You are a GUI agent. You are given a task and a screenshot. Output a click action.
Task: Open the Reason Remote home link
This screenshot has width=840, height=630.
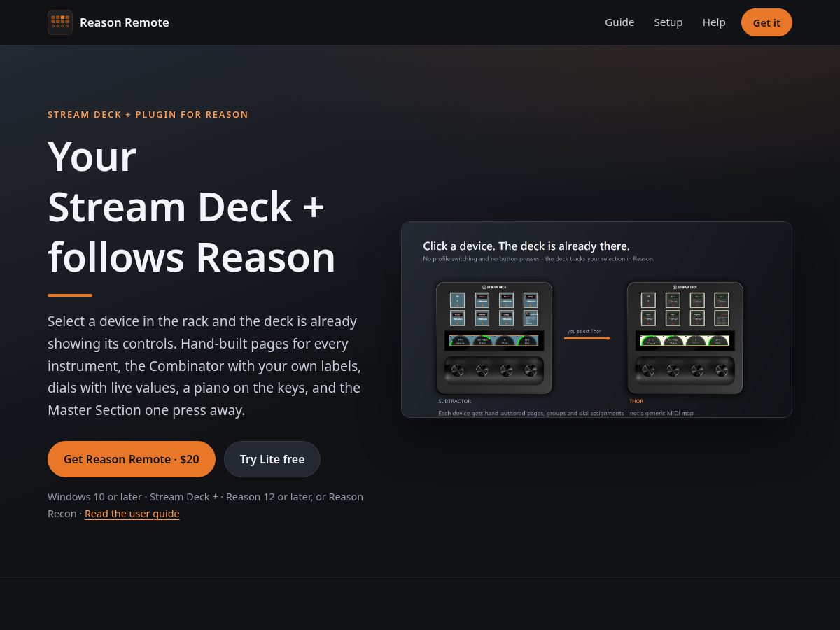(x=108, y=22)
